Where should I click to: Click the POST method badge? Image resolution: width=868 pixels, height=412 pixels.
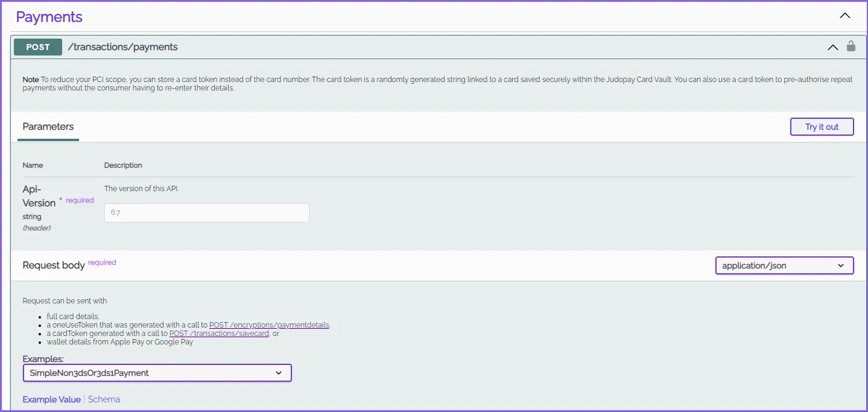point(38,47)
